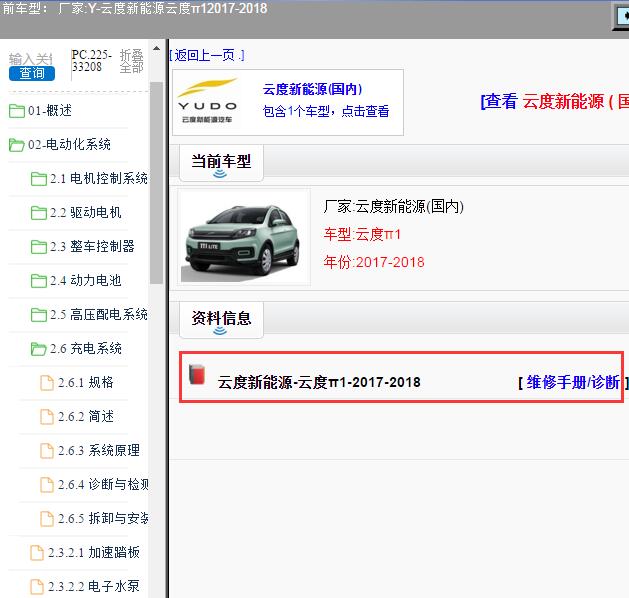The image size is (629, 598).
Task: Open the 2.6.5 拆卸与安装 page
Action: coord(103,519)
